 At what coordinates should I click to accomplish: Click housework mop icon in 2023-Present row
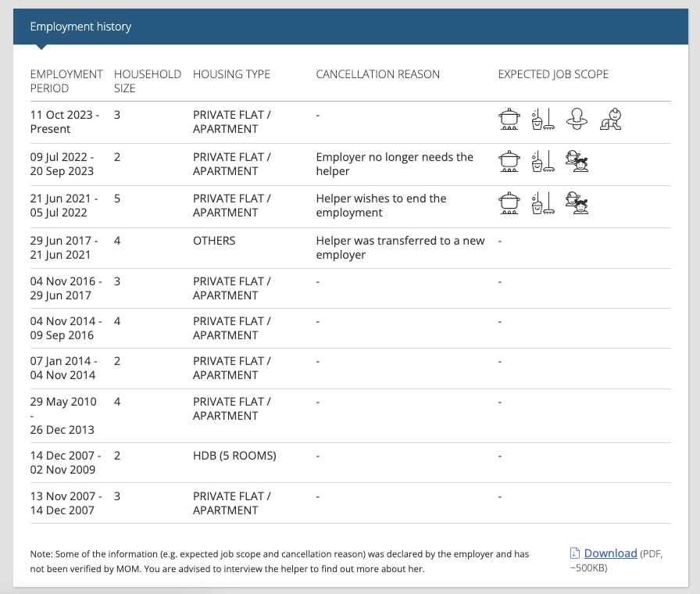coord(543,119)
